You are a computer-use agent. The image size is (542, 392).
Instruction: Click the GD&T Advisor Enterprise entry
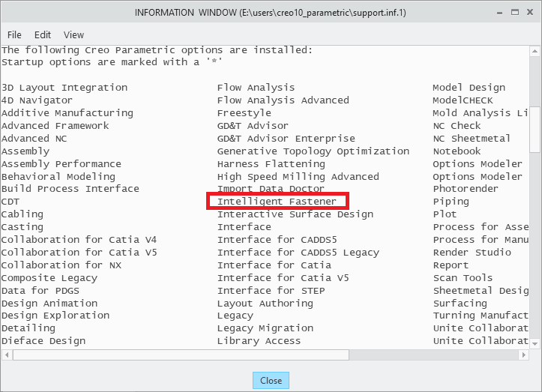[286, 139]
